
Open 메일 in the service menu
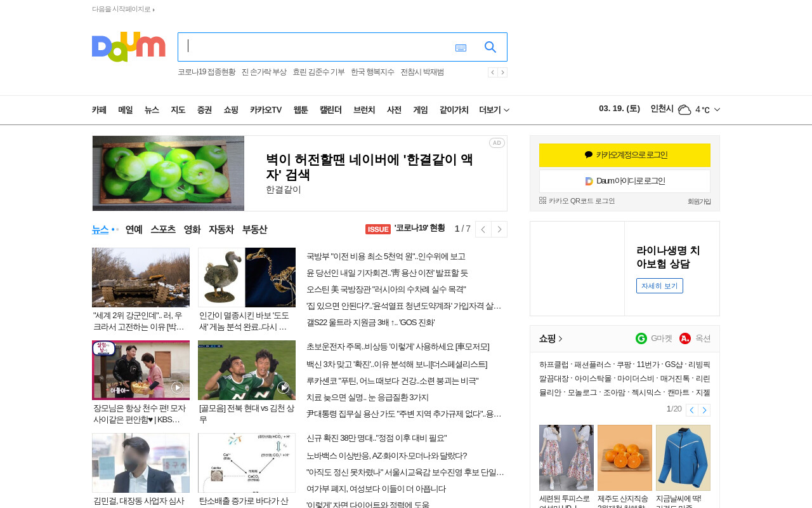(126, 110)
